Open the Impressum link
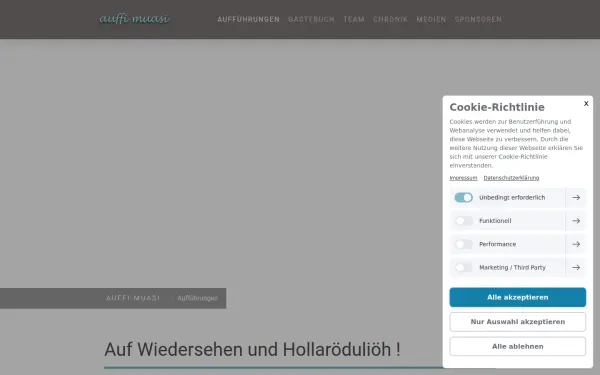The width and height of the screenshot is (600, 375). point(463,178)
